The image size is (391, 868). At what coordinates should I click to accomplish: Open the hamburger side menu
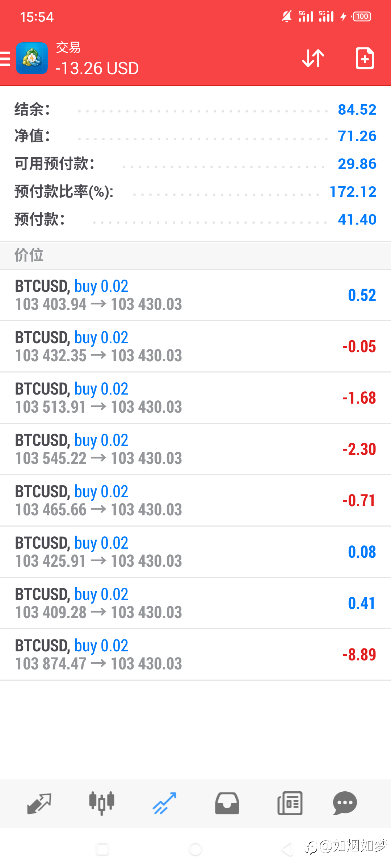(x=5, y=59)
